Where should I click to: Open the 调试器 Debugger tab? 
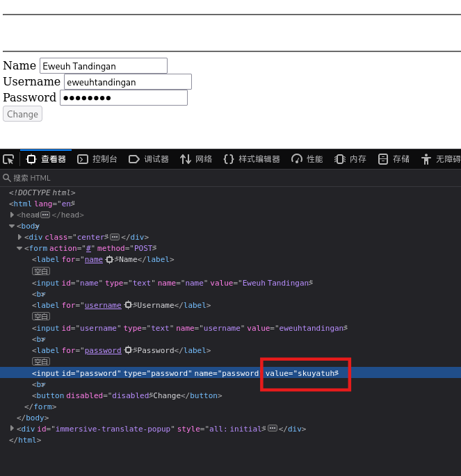click(149, 159)
